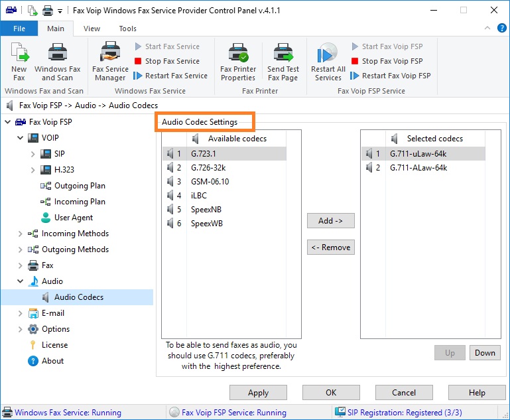Open the New Fax tool

pyautogui.click(x=19, y=62)
